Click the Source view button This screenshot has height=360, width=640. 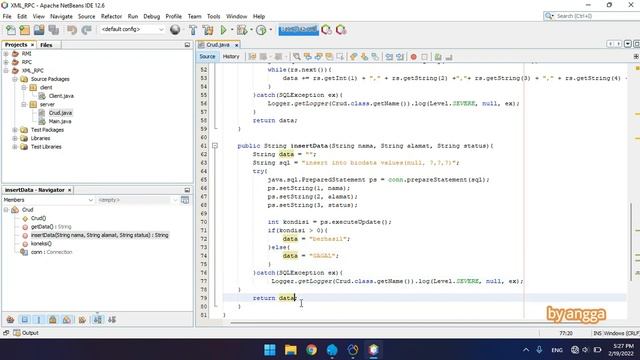tap(207, 57)
